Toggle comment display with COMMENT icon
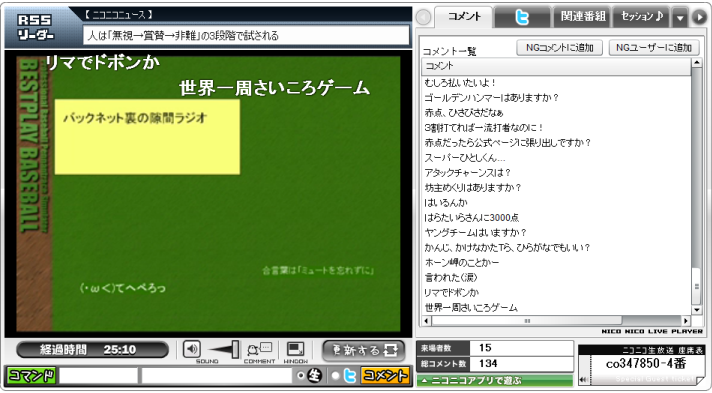The width and height of the screenshot is (712, 393). (259, 349)
